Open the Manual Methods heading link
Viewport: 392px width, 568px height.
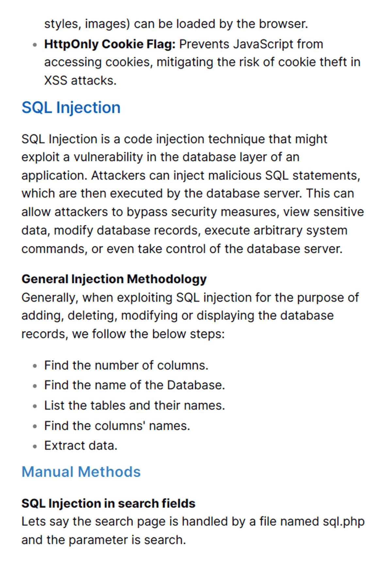point(81,472)
